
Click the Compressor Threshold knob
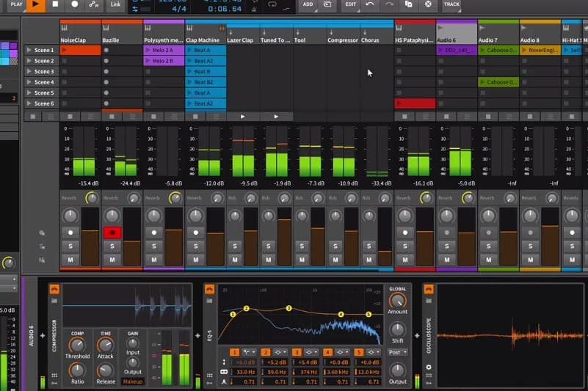point(77,345)
